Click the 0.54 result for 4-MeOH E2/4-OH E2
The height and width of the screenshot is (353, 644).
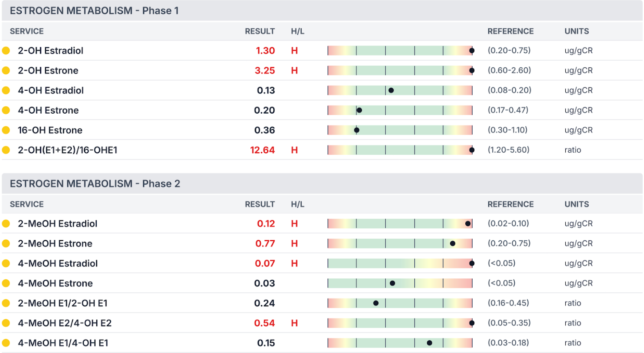[264, 323]
